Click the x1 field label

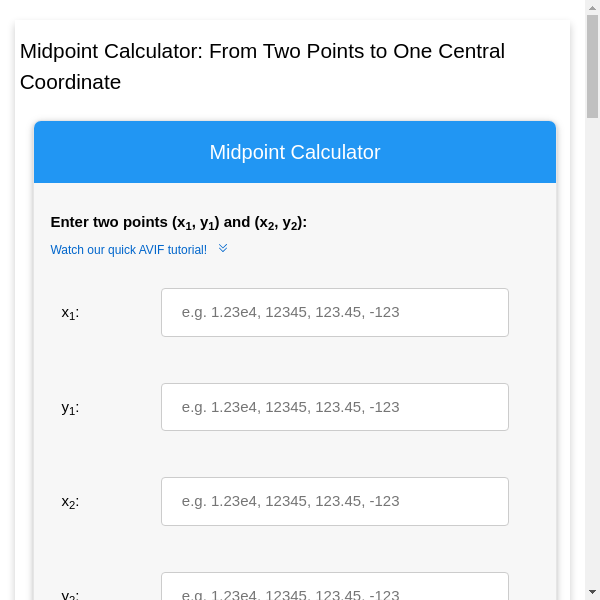tap(70, 313)
